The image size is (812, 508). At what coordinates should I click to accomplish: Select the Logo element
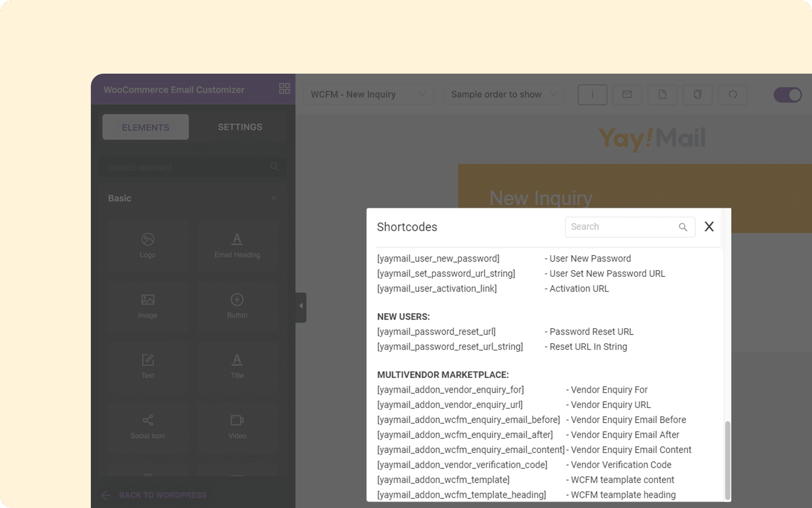pos(148,246)
